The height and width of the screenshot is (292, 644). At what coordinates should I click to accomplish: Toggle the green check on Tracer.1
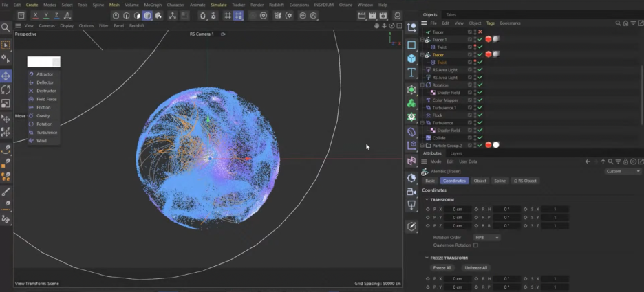[480, 39]
